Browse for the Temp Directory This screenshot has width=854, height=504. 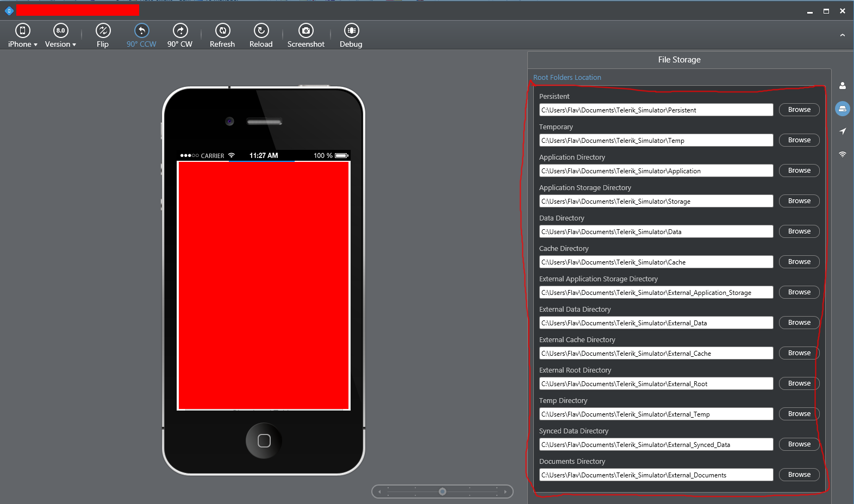point(799,414)
